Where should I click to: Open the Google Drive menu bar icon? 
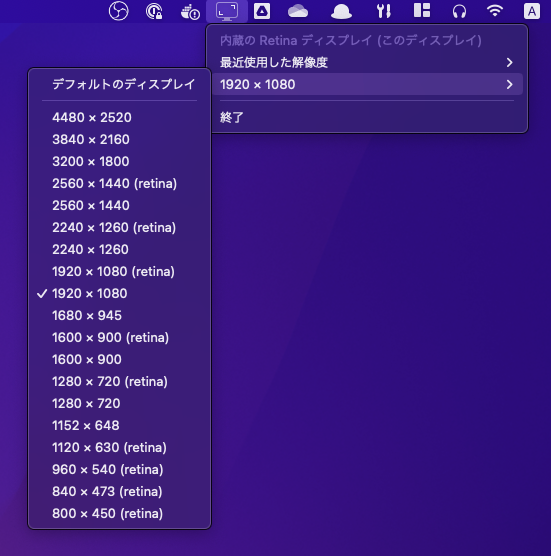pos(262,11)
